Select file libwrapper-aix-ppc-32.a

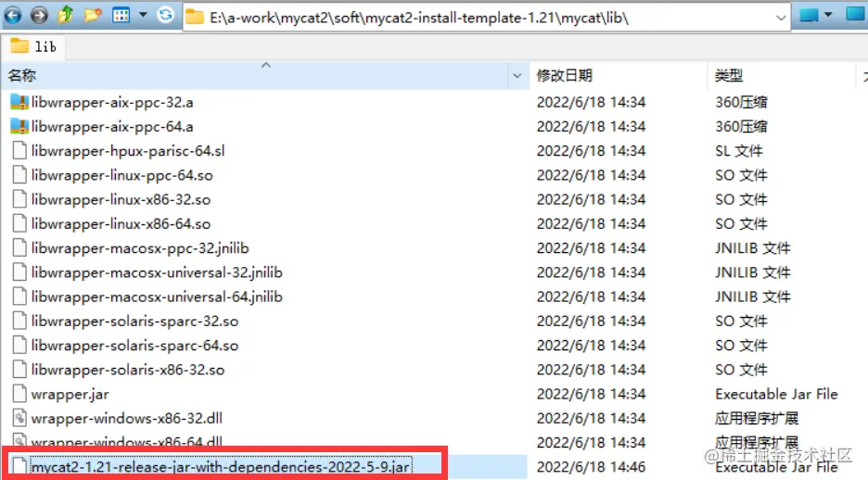[112, 102]
